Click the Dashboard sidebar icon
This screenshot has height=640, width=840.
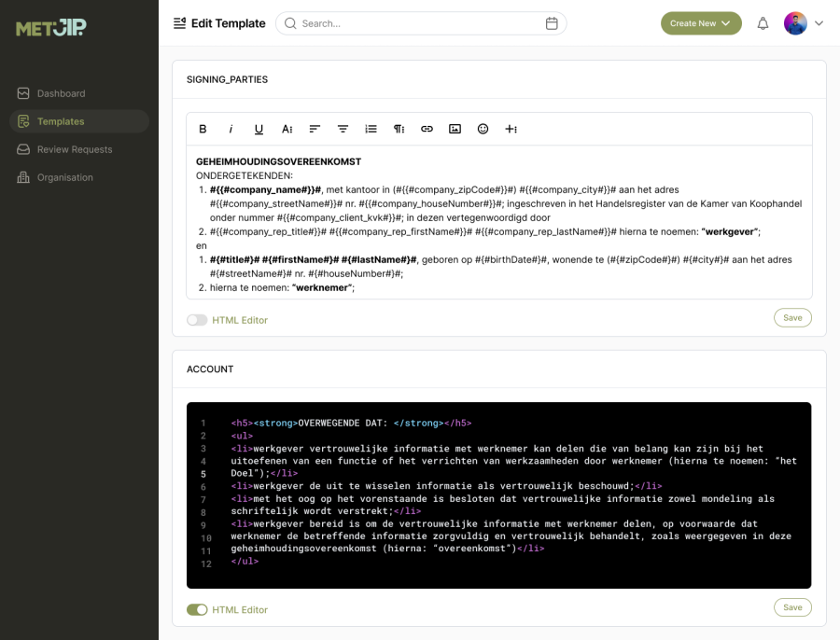23,93
